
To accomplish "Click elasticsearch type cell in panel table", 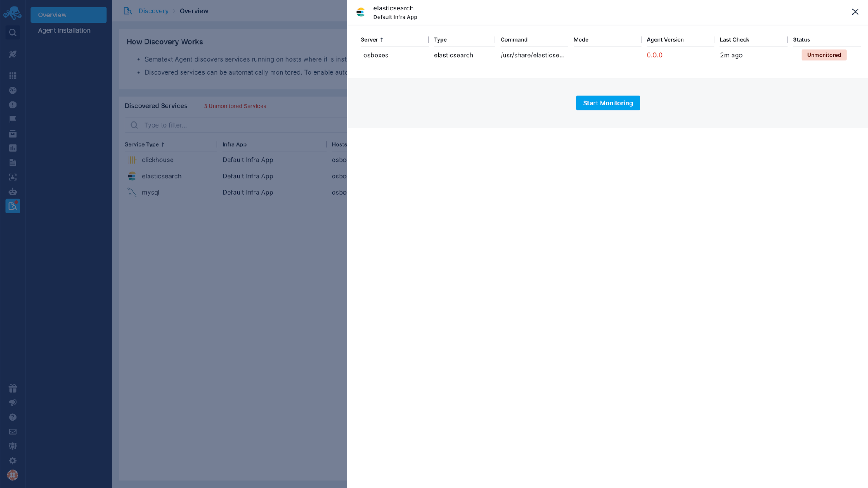I will pyautogui.click(x=453, y=55).
